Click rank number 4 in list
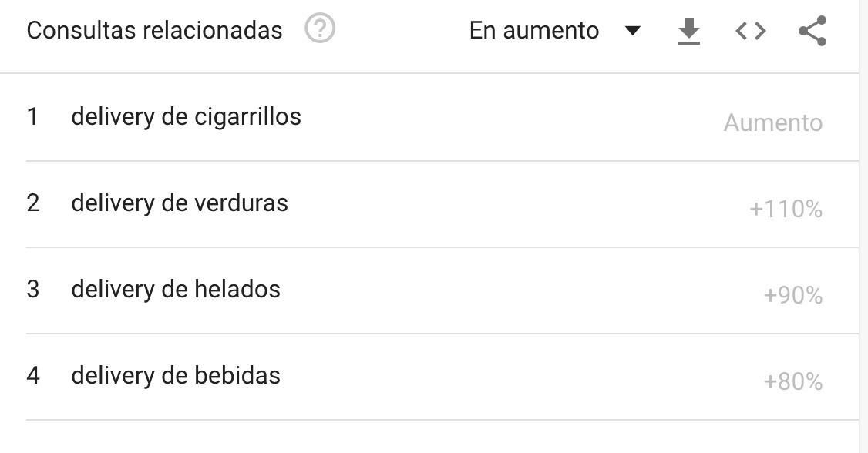Viewport: 868px width, 453px height. coord(32,376)
